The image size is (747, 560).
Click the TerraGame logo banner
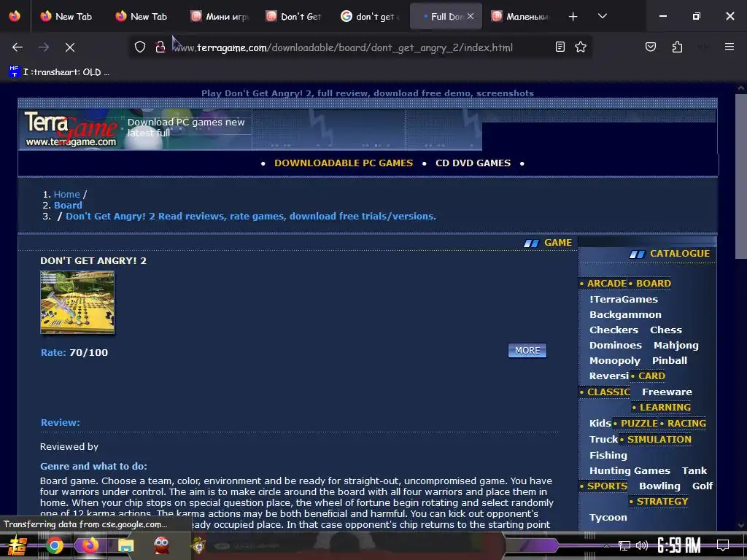71,130
